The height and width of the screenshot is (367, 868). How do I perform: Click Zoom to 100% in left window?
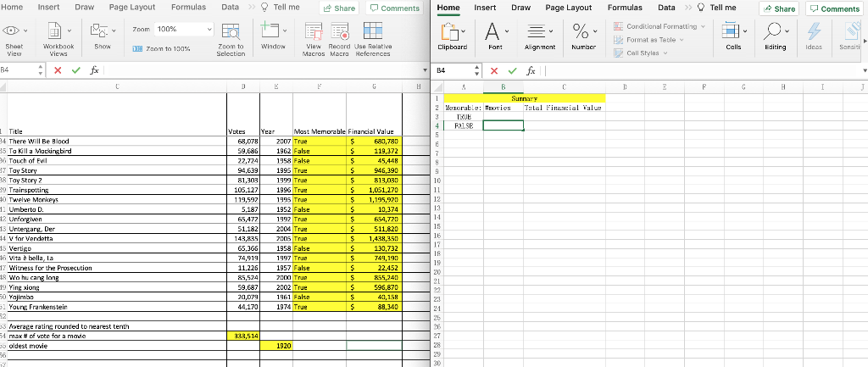click(162, 48)
